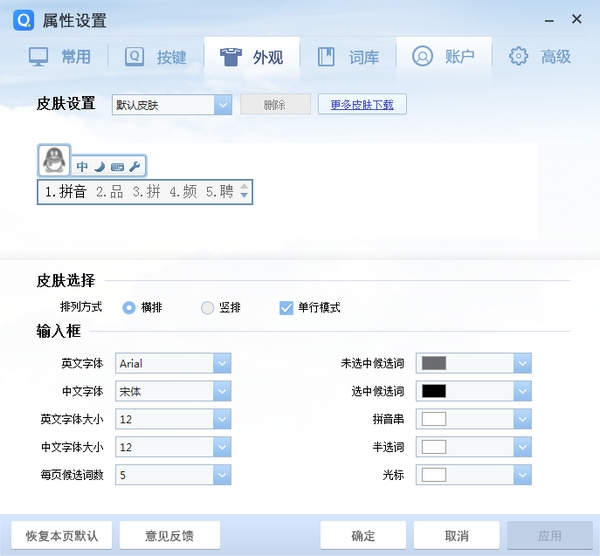Select 横排 horizontal layout radio button

click(129, 308)
